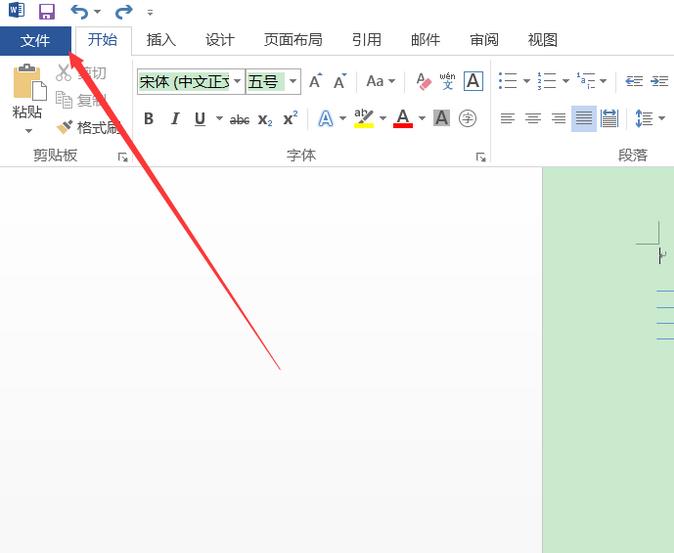The image size is (674, 553).
Task: Enable Justify paragraph alignment
Action: 584,119
